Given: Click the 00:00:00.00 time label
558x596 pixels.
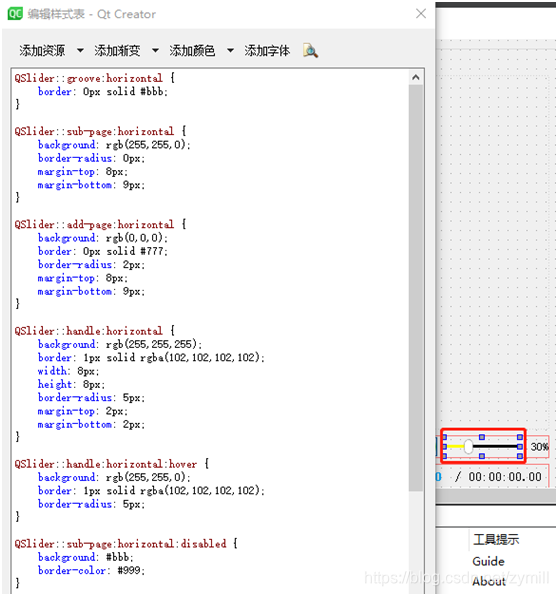Looking at the screenshot, I should point(505,477).
